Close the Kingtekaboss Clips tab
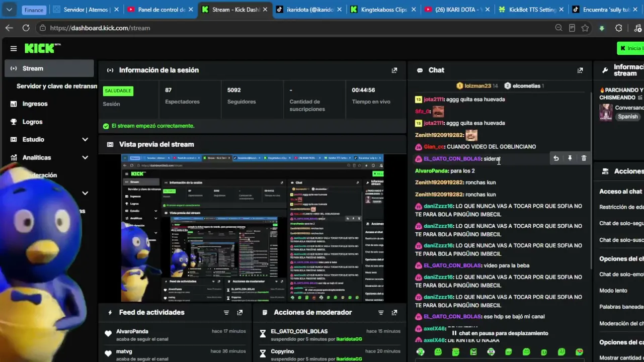644x362 pixels. point(414,10)
